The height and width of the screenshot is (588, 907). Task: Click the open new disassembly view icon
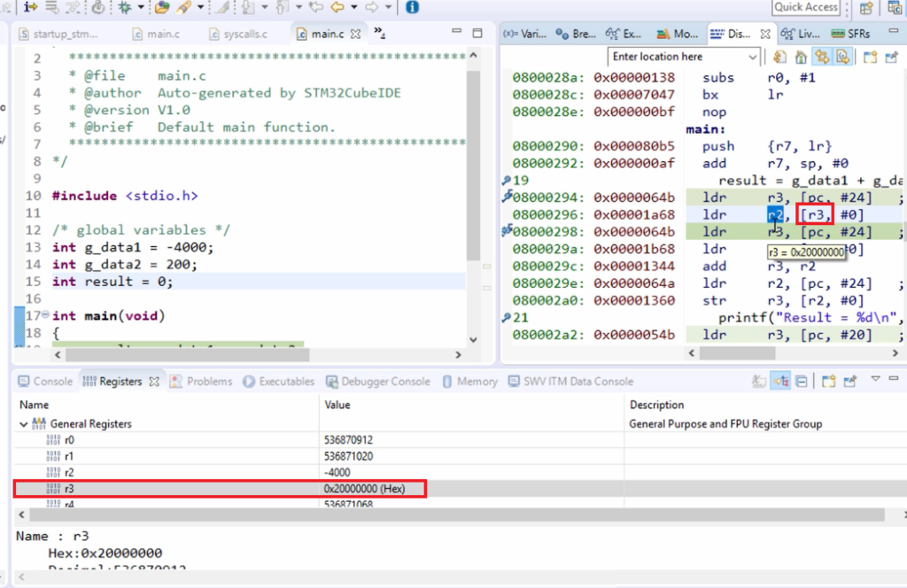pyautogui.click(x=870, y=57)
